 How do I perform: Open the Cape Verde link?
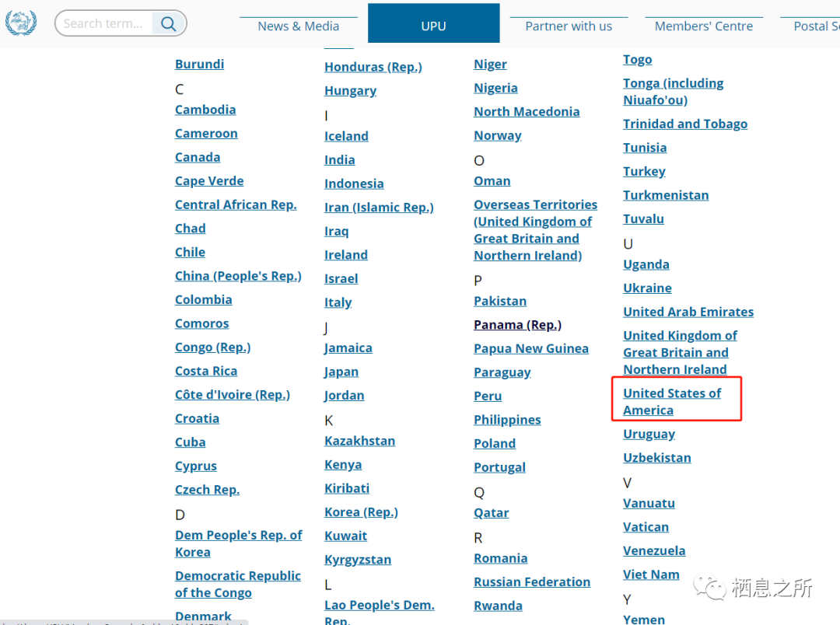[209, 181]
